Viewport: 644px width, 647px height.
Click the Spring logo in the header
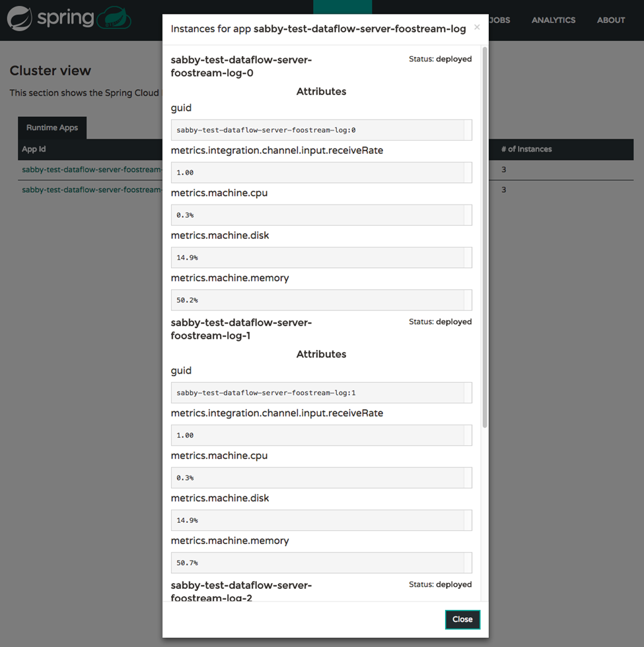tap(50, 18)
